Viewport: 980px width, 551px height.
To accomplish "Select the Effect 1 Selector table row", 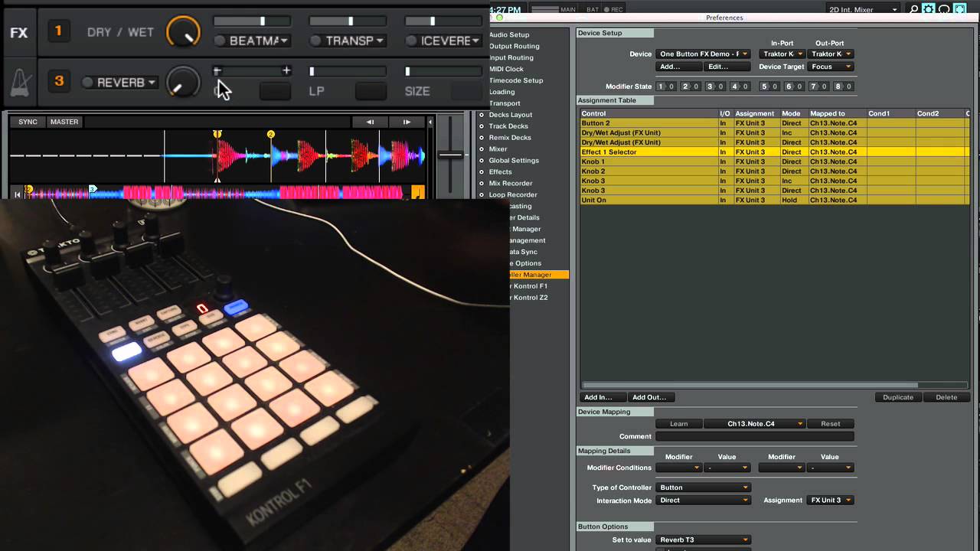I will 774,152.
